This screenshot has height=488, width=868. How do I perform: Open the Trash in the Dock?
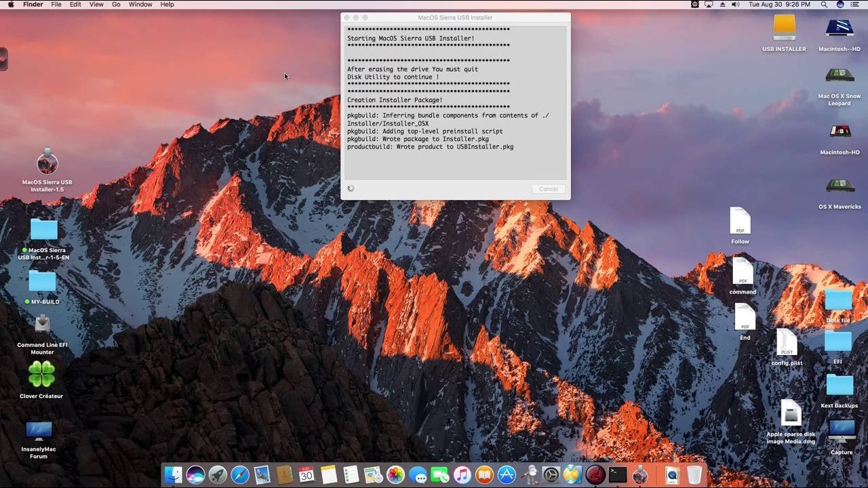pyautogui.click(x=694, y=475)
